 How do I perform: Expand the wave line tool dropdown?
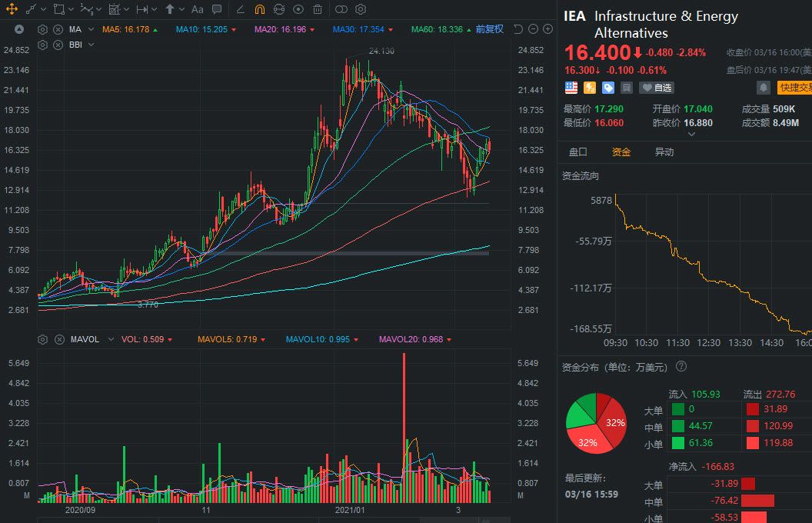[99, 9]
